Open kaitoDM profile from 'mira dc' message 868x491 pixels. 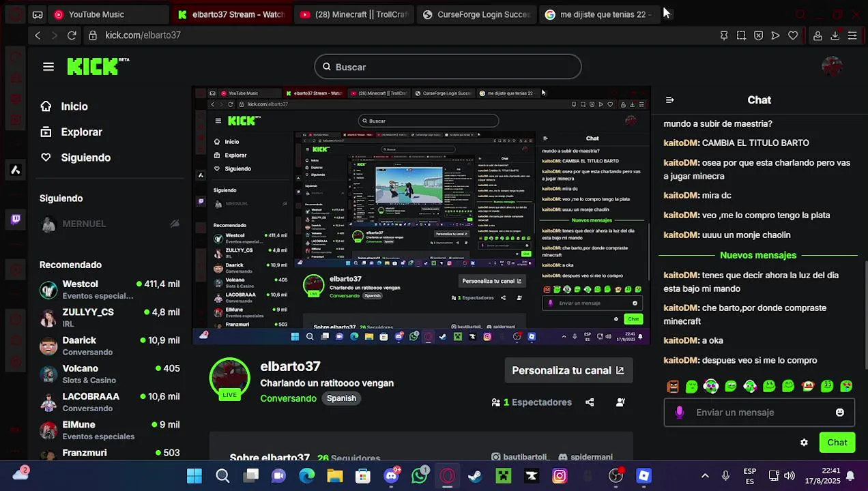click(x=680, y=196)
